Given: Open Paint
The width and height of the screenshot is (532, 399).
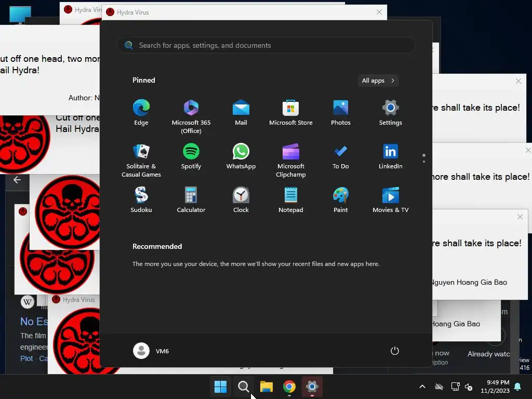Looking at the screenshot, I should 341,200.
